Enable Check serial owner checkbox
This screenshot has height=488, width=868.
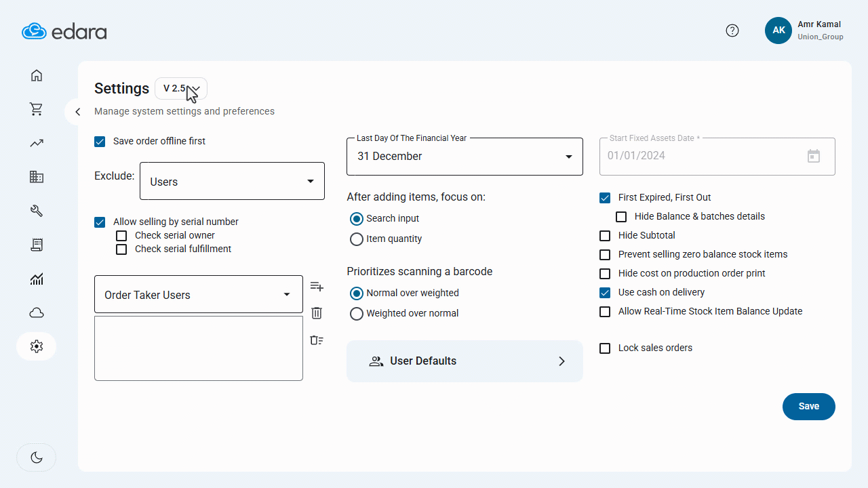point(121,236)
